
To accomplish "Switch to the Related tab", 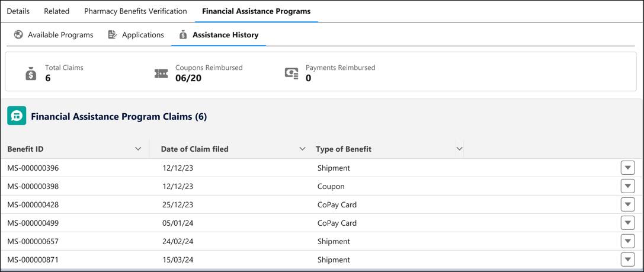I will pyautogui.click(x=57, y=11).
